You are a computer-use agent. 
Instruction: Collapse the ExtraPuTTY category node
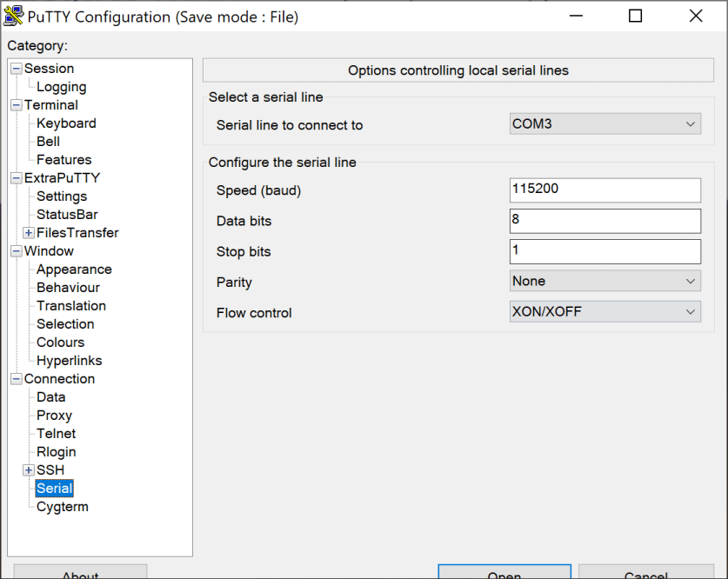[17, 178]
